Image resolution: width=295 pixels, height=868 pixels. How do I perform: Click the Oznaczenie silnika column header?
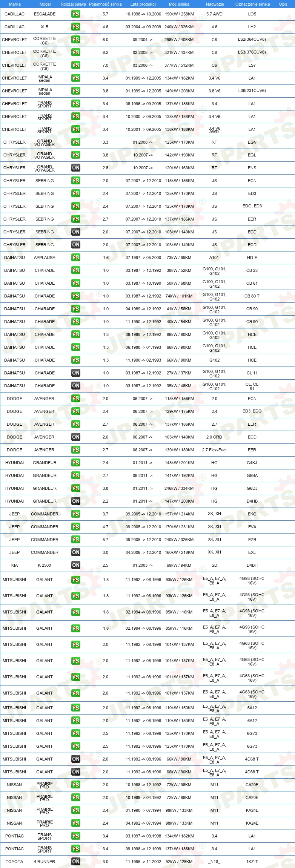(253, 4)
